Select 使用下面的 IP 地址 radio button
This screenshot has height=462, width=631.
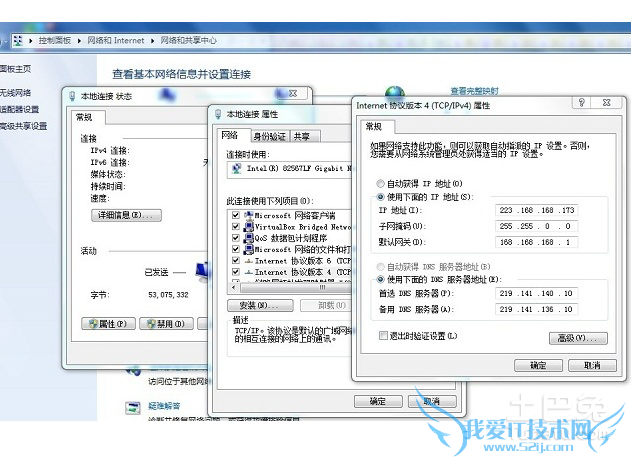coord(380,197)
